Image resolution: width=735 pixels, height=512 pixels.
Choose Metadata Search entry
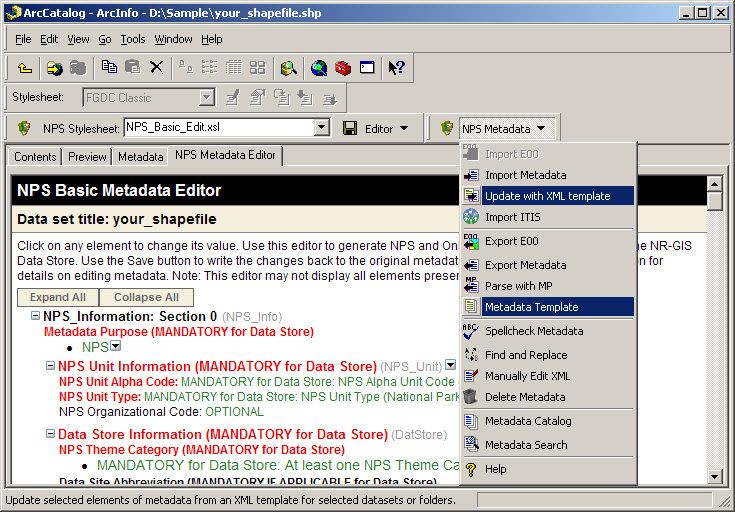[548, 445]
